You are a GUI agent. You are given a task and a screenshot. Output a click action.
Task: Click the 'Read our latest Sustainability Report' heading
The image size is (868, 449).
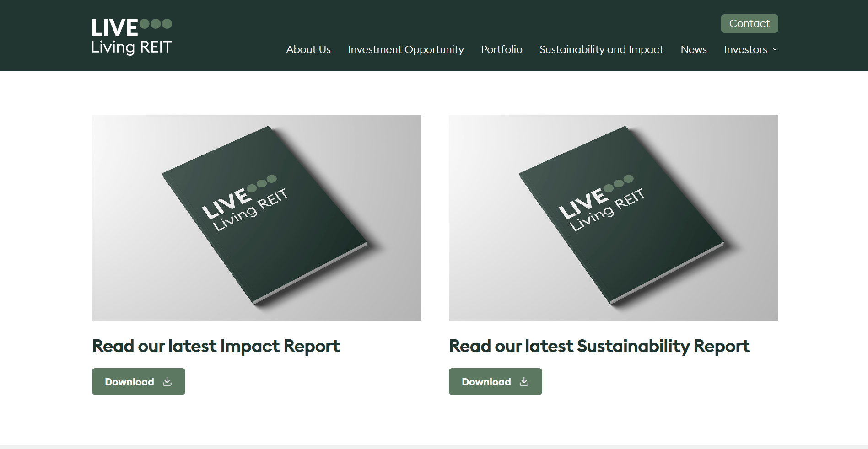[x=599, y=346]
